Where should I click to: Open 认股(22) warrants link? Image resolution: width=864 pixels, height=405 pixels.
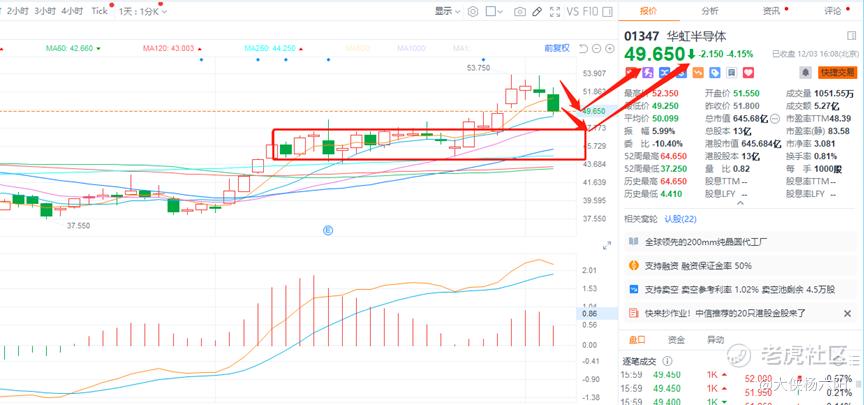(x=681, y=219)
